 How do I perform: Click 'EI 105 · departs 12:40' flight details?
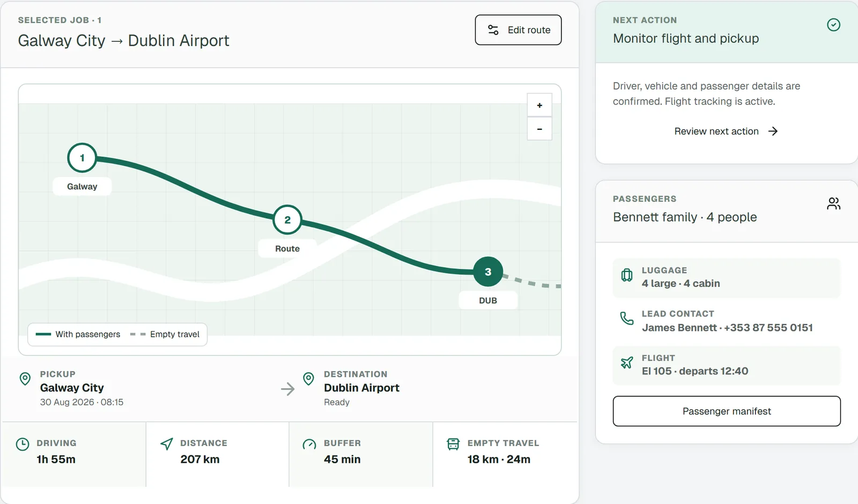(695, 371)
